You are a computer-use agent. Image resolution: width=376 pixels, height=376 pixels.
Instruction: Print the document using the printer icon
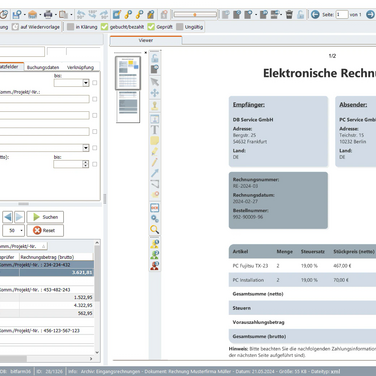pyautogui.click(x=48, y=14)
